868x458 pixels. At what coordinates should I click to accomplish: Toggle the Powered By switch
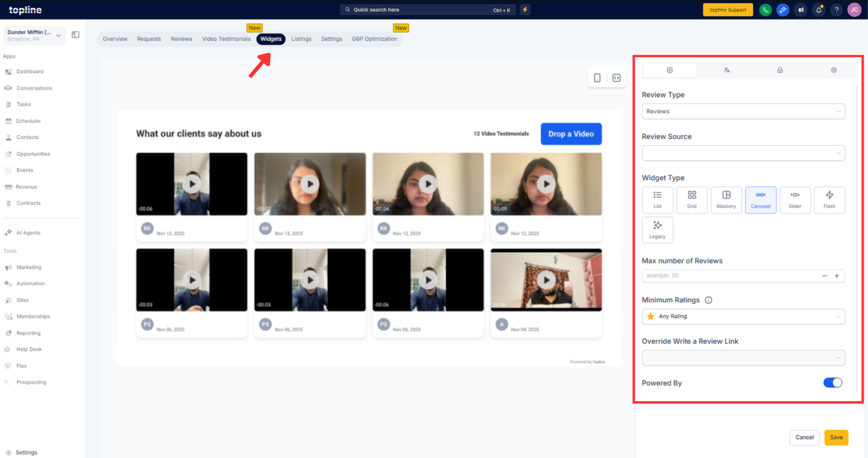[x=832, y=383]
